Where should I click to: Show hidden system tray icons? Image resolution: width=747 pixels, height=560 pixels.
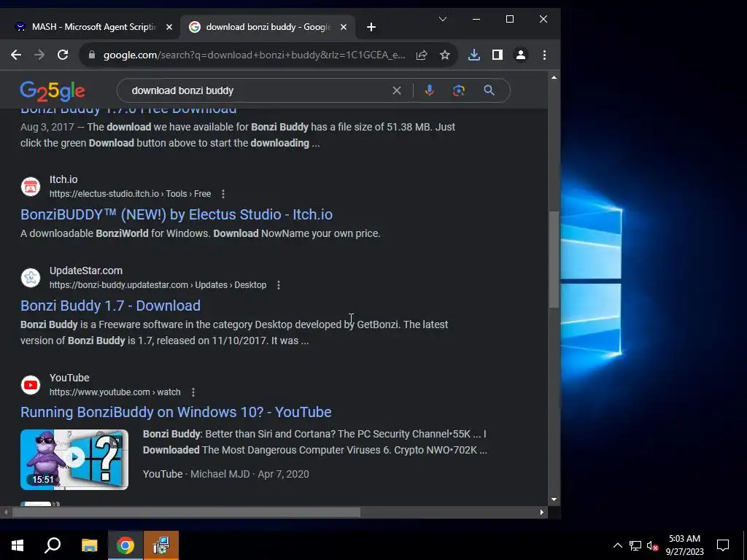tap(617, 545)
